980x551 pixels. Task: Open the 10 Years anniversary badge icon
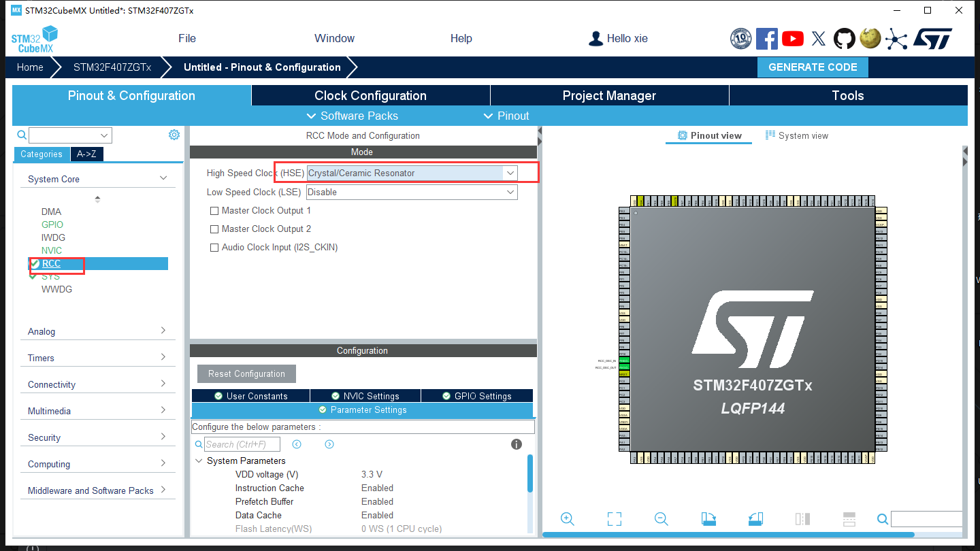coord(741,38)
